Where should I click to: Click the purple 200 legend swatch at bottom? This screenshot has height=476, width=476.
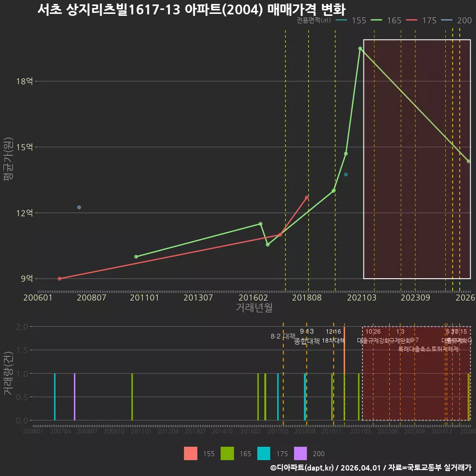[300, 454]
